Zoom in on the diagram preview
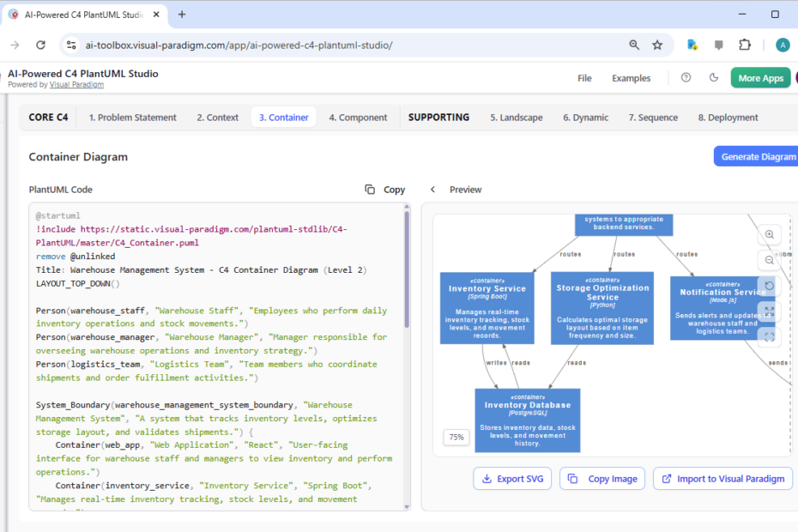This screenshot has height=532, width=798. pos(770,234)
